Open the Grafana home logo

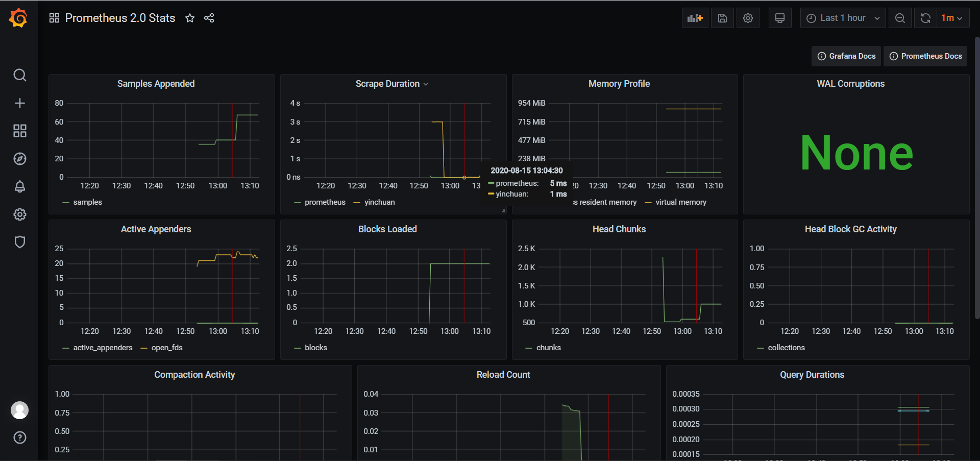click(18, 18)
